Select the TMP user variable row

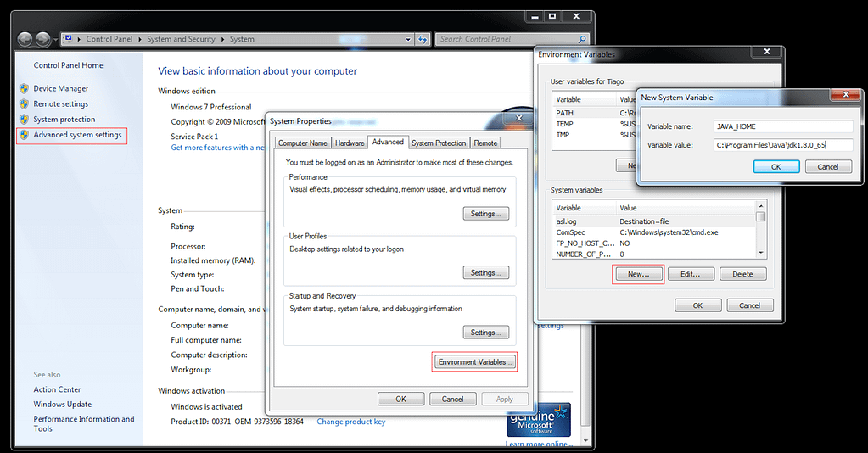coord(595,135)
